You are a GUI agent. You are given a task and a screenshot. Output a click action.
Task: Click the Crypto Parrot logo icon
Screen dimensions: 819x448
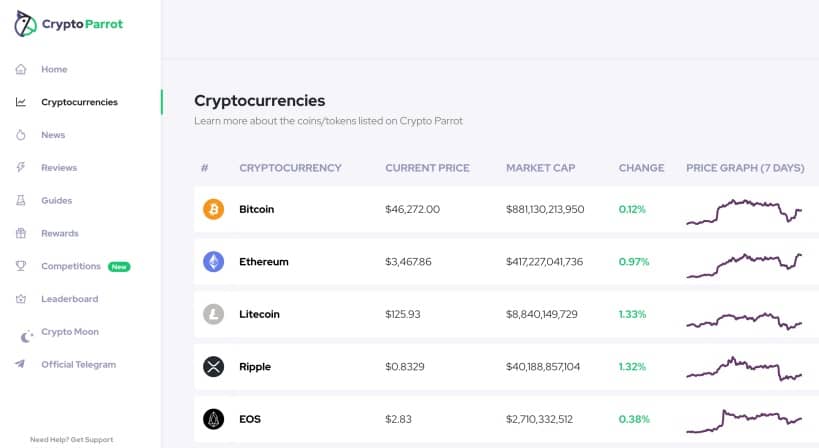pos(25,25)
